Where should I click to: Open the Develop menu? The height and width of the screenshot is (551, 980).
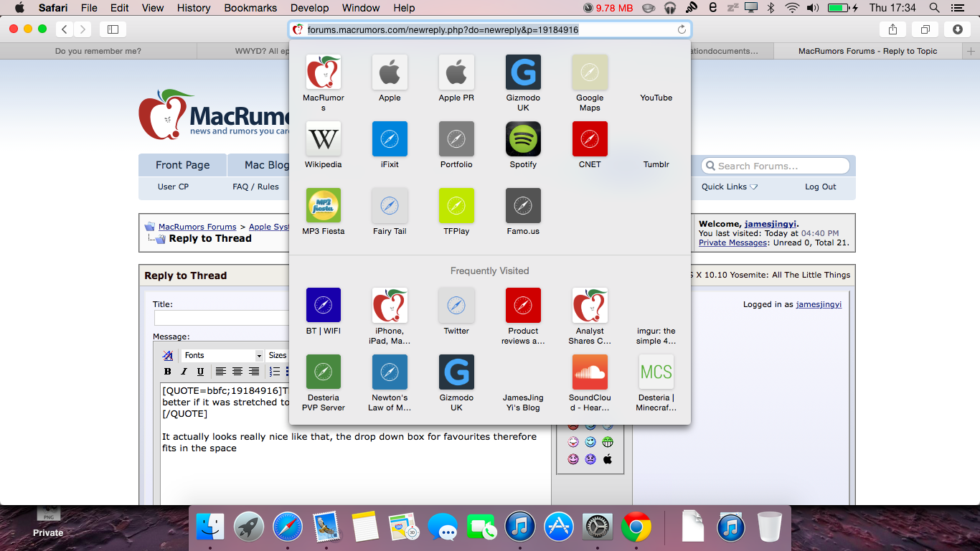(309, 8)
